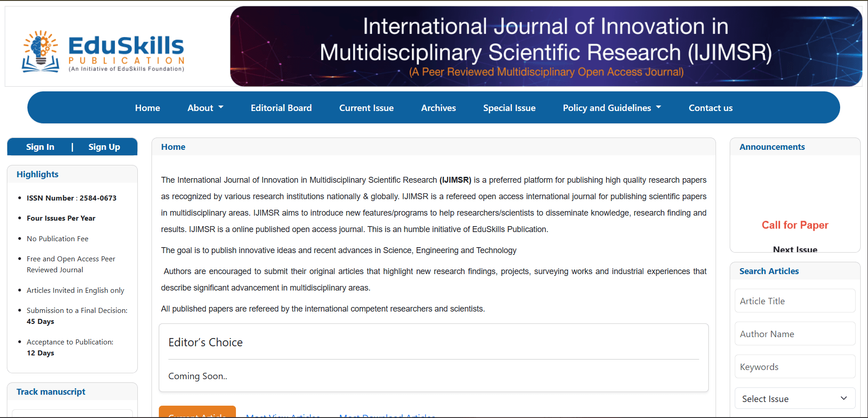Click the '45 Days' decision time text
Screen dimensions: 868x418
[x=40, y=321]
